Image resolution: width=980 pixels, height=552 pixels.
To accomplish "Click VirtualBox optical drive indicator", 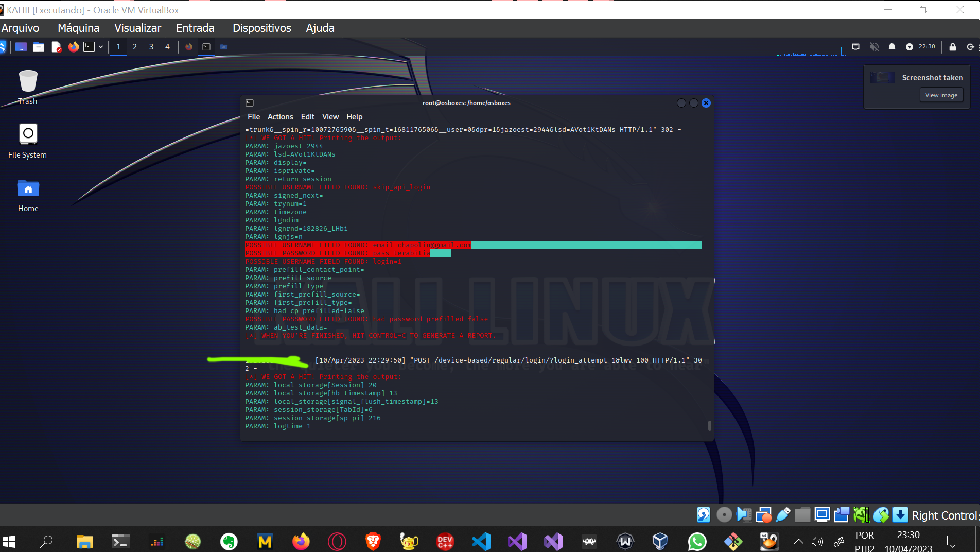I will [724, 515].
